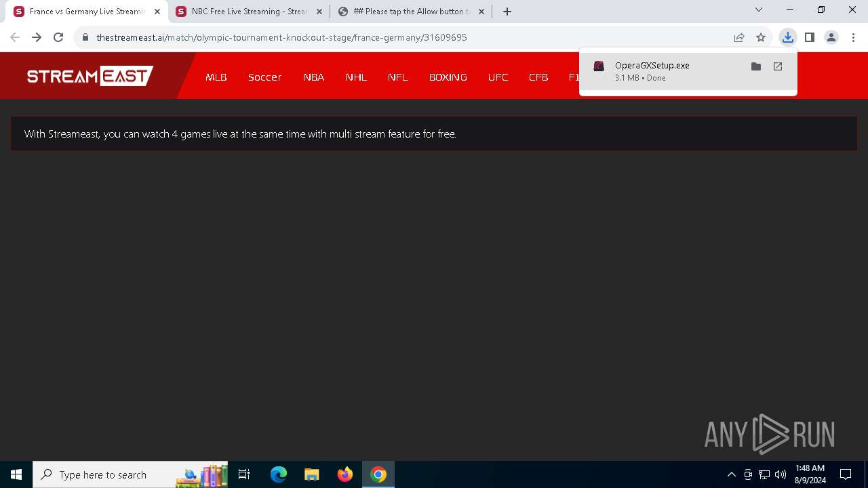Open the notification center icon
The height and width of the screenshot is (488, 868).
(x=846, y=474)
